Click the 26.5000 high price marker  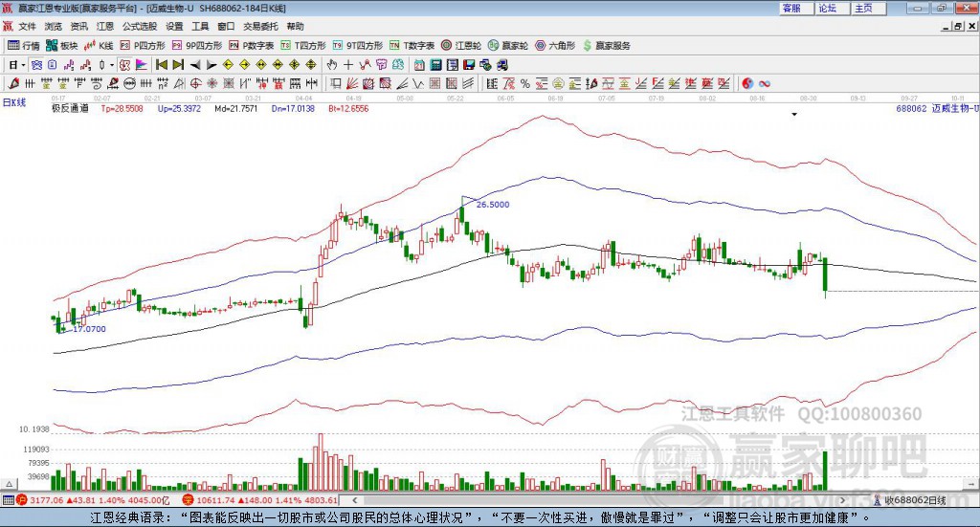pos(493,205)
